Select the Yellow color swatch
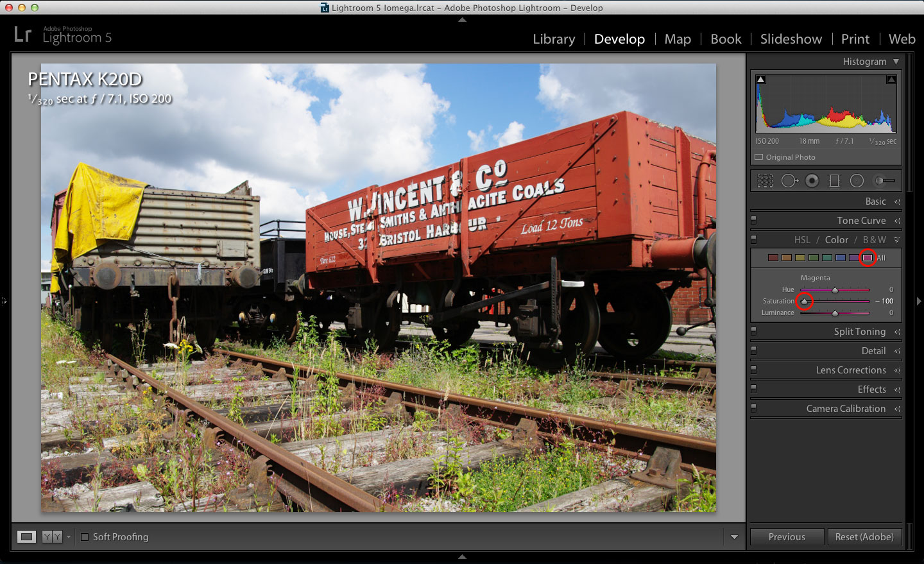924x564 pixels. coord(800,258)
